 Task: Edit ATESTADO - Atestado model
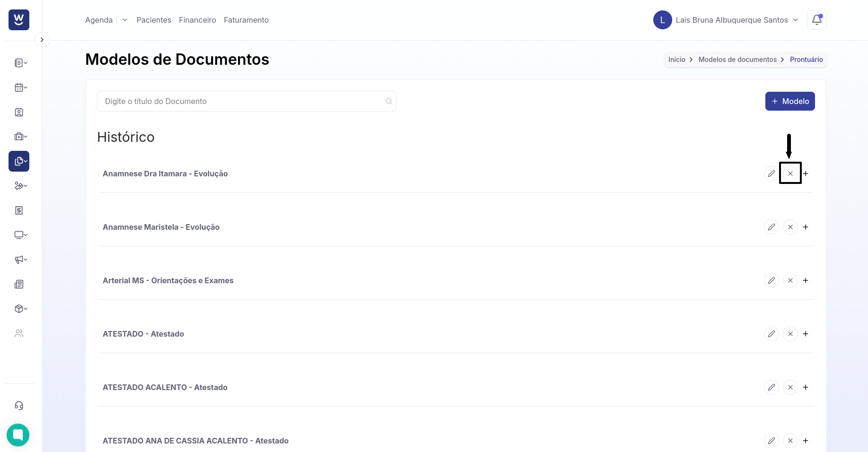772,334
